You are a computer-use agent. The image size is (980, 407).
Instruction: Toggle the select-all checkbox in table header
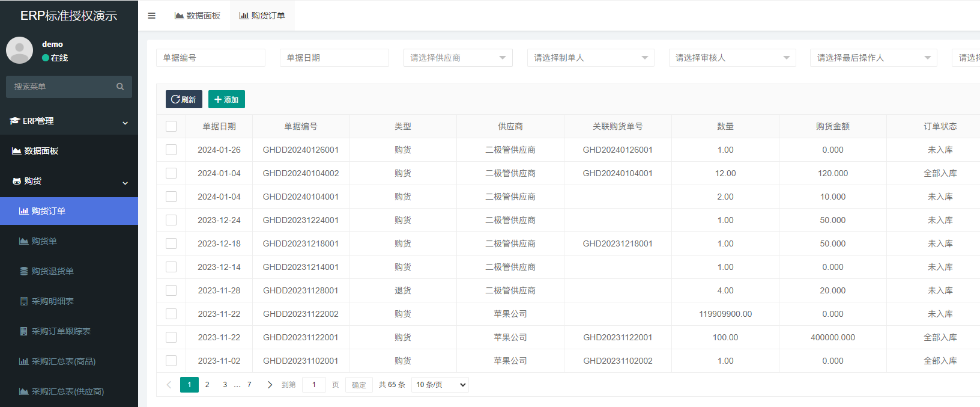pyautogui.click(x=171, y=126)
